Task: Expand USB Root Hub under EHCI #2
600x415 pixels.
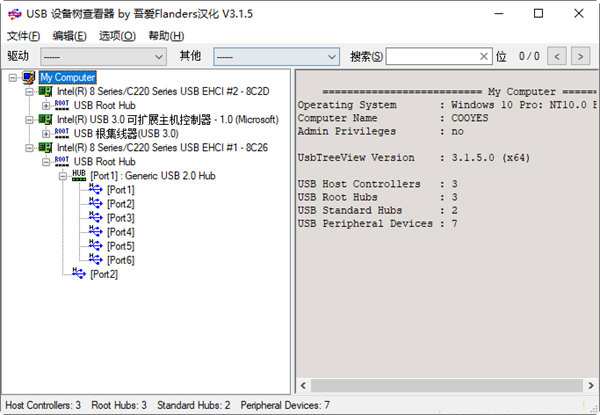Action: (x=45, y=106)
